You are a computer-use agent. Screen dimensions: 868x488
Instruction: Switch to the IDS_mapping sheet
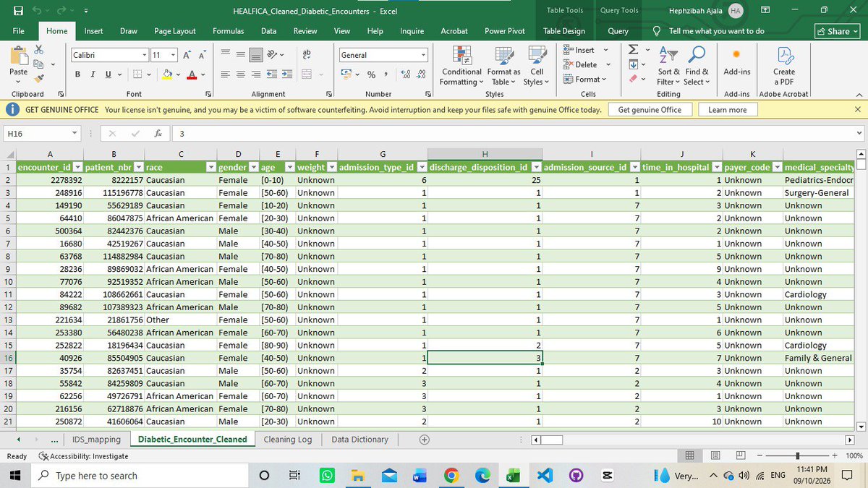(96, 439)
